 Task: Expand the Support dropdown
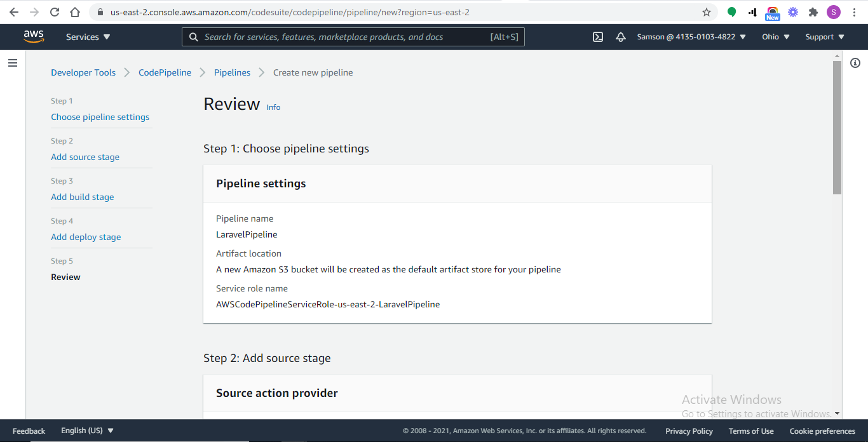[824, 37]
